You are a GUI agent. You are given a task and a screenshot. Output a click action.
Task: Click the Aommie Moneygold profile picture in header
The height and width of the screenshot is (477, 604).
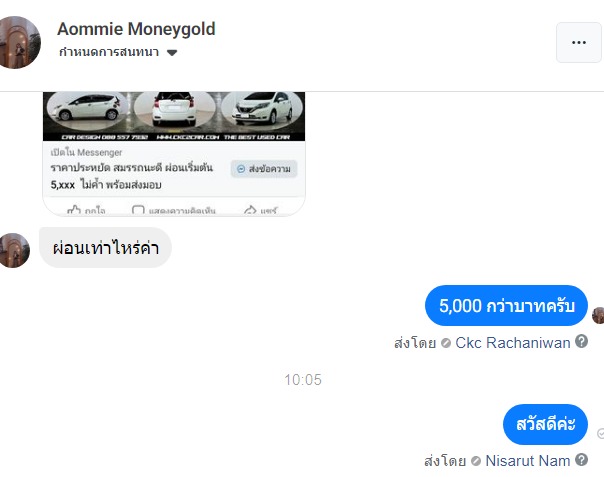(x=19, y=42)
